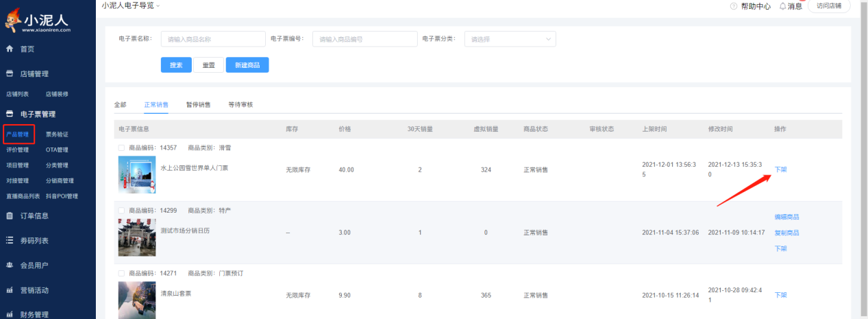The height and width of the screenshot is (319, 868).
Task: Expand the 小泥人电子导览 title dropdown
Action: (x=158, y=5)
